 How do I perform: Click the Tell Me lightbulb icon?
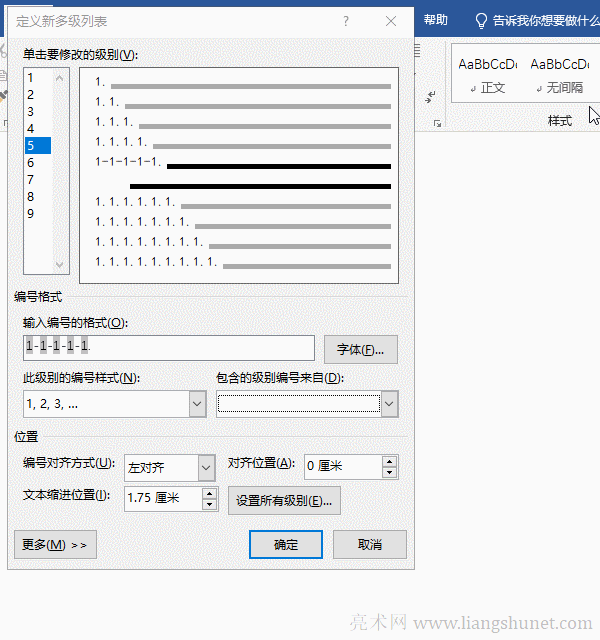[x=481, y=20]
